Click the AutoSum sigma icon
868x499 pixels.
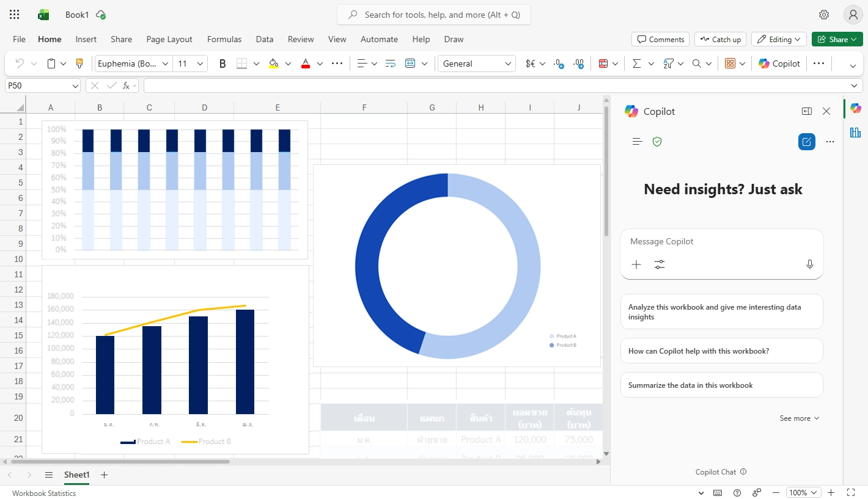tap(636, 64)
